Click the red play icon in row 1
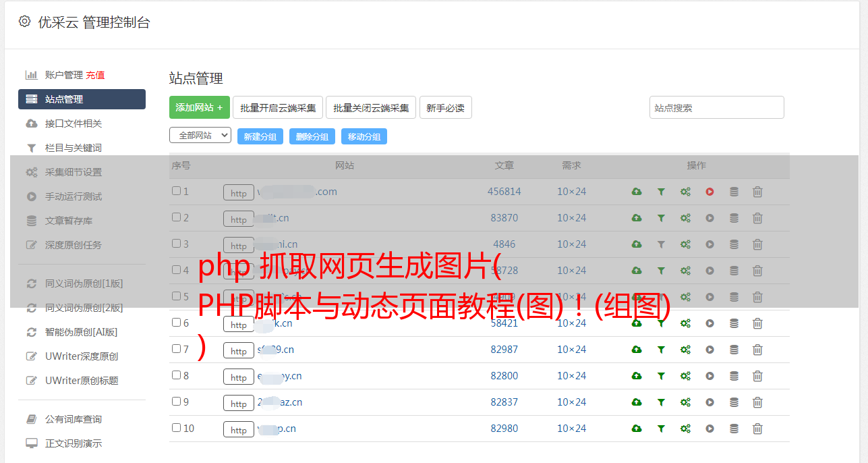The image size is (868, 463). 710,192
